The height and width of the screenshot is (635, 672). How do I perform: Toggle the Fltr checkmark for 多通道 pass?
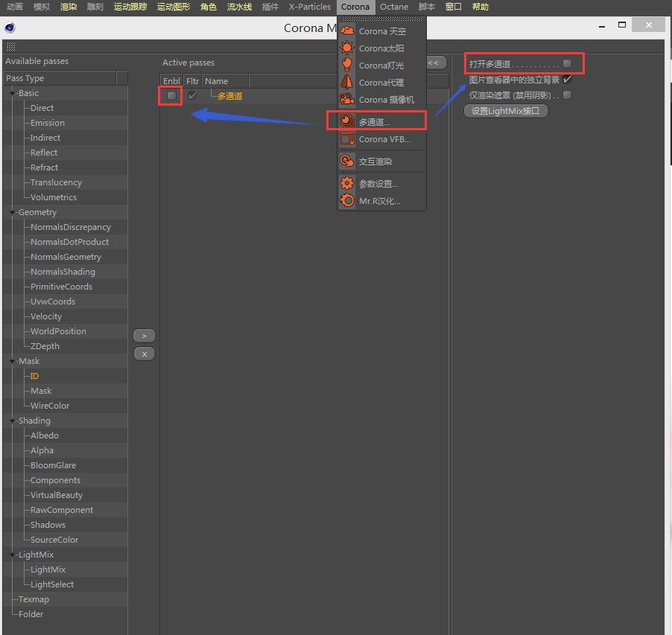pos(192,95)
